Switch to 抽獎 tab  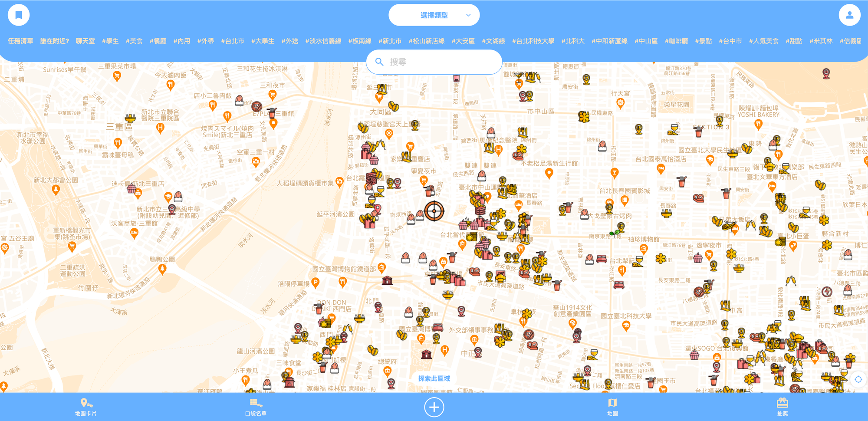coord(783,407)
